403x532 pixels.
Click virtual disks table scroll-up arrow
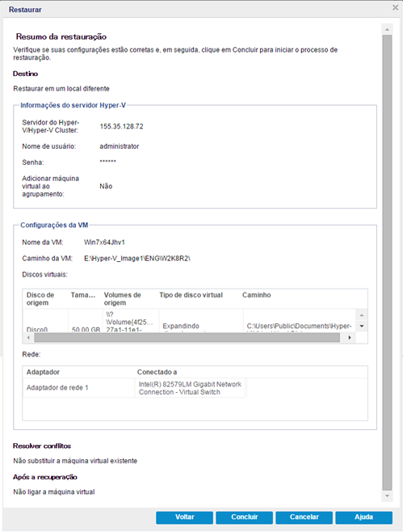[x=362, y=315]
